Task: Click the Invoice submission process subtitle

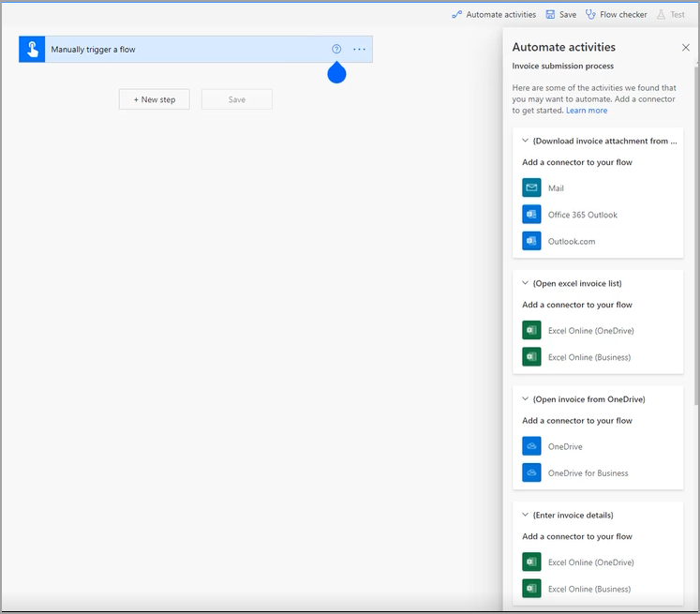Action: [563, 67]
